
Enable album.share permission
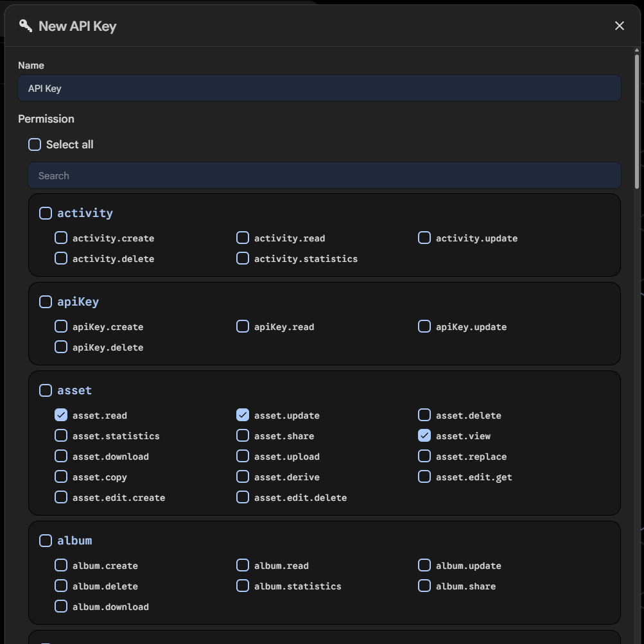424,586
